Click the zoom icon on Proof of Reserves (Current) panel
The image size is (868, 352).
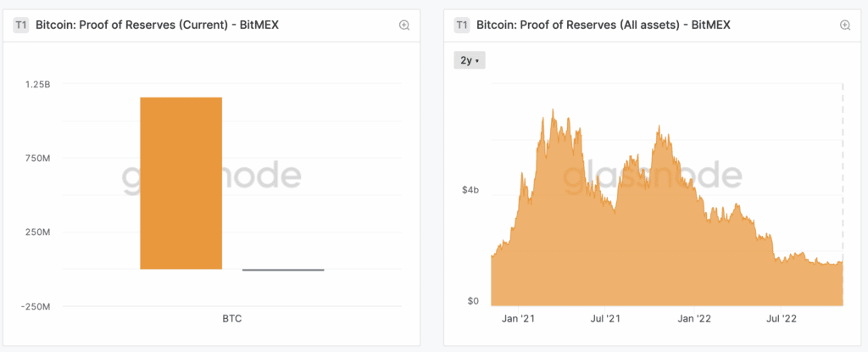click(x=404, y=25)
